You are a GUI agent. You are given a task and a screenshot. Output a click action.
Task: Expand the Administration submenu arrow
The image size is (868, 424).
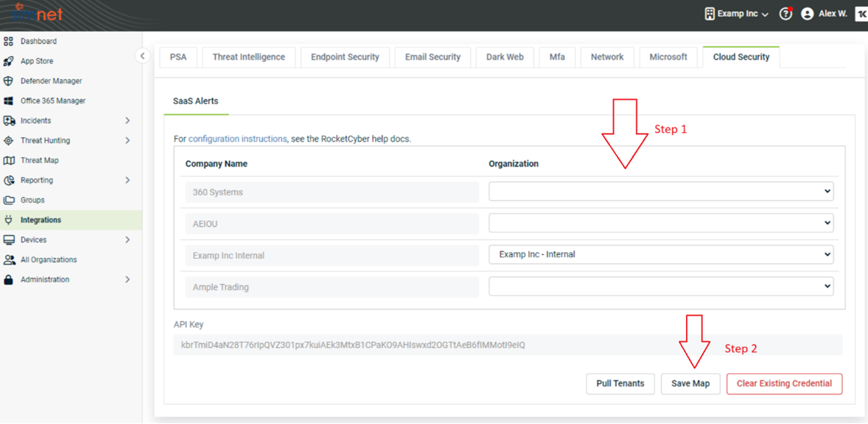coord(127,279)
